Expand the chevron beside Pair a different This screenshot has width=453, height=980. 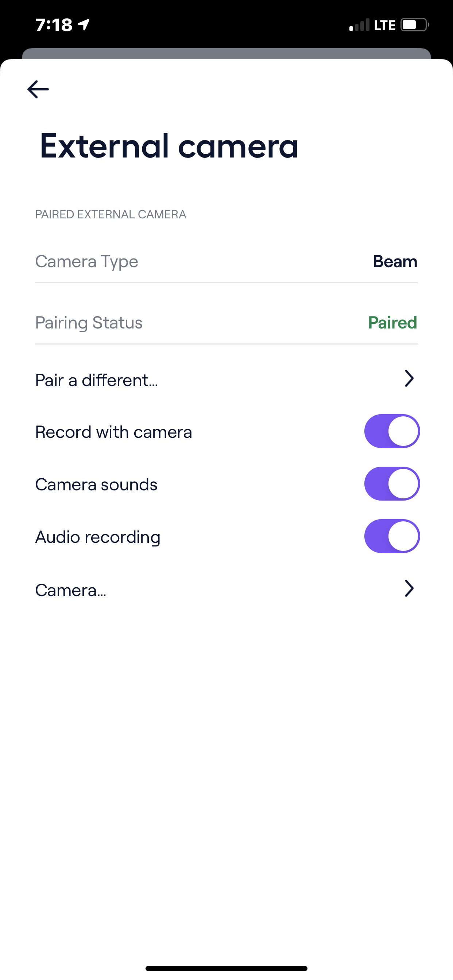(x=409, y=378)
